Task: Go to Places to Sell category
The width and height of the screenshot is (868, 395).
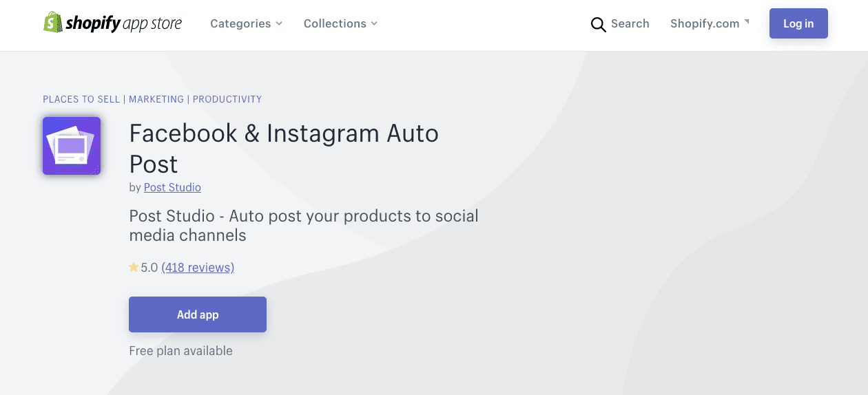Action: tap(81, 99)
